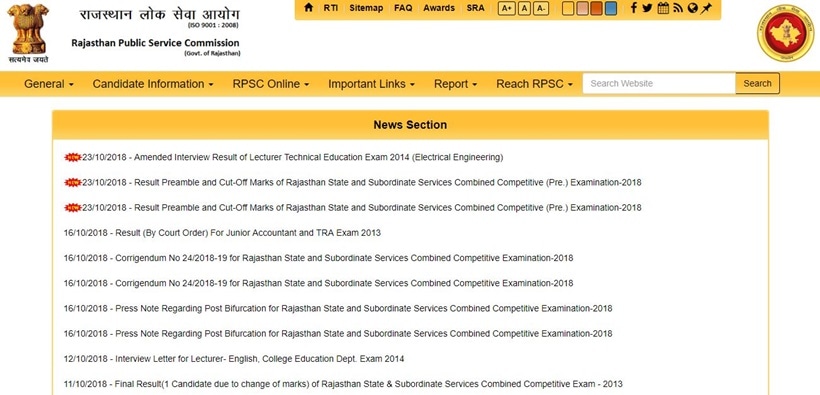
Task: Click the Rajasthan Public Service Commission title
Action: [155, 43]
